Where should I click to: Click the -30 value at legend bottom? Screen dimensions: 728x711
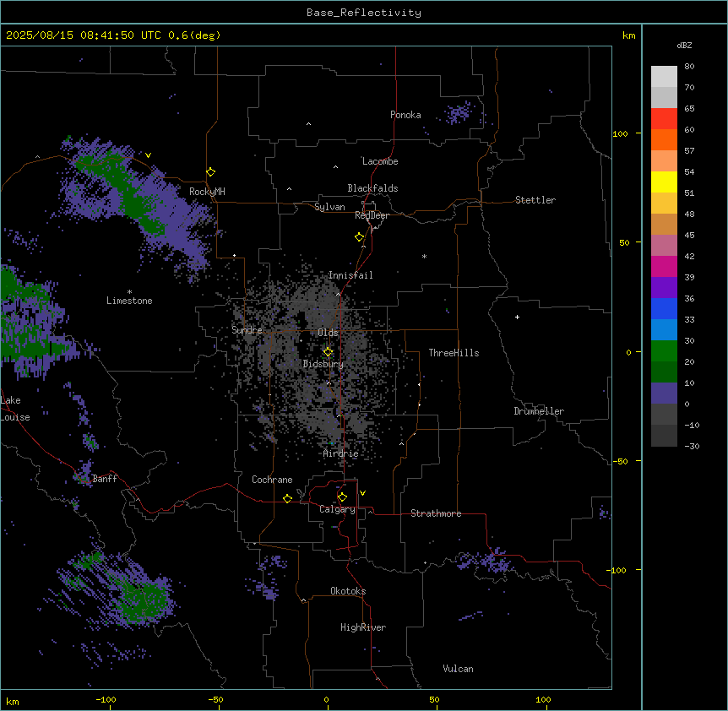pyautogui.click(x=692, y=447)
